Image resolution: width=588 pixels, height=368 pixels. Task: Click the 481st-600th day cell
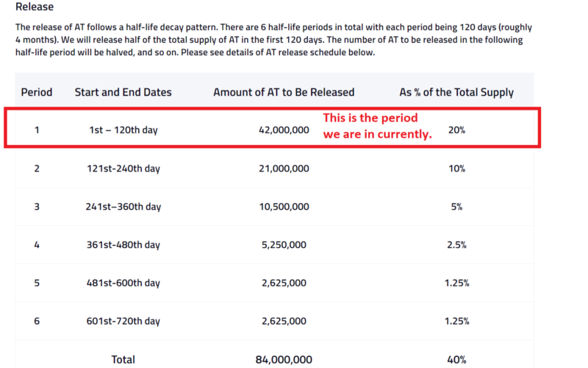click(x=123, y=283)
